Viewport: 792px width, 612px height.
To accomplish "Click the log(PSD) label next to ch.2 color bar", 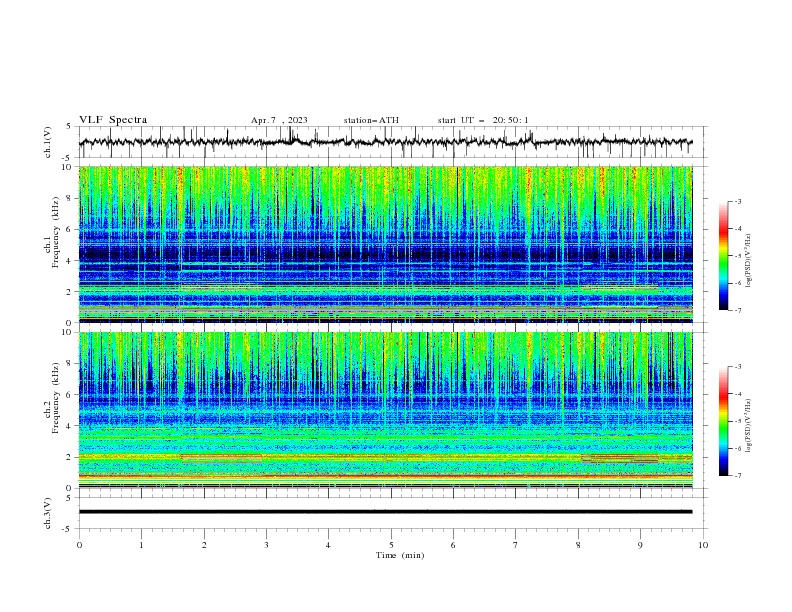I will (x=749, y=426).
